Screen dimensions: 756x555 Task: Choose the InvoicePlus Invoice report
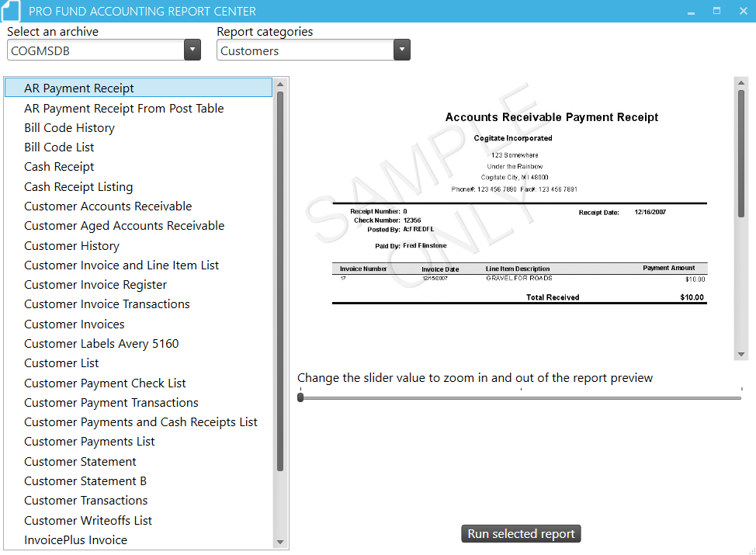(76, 540)
